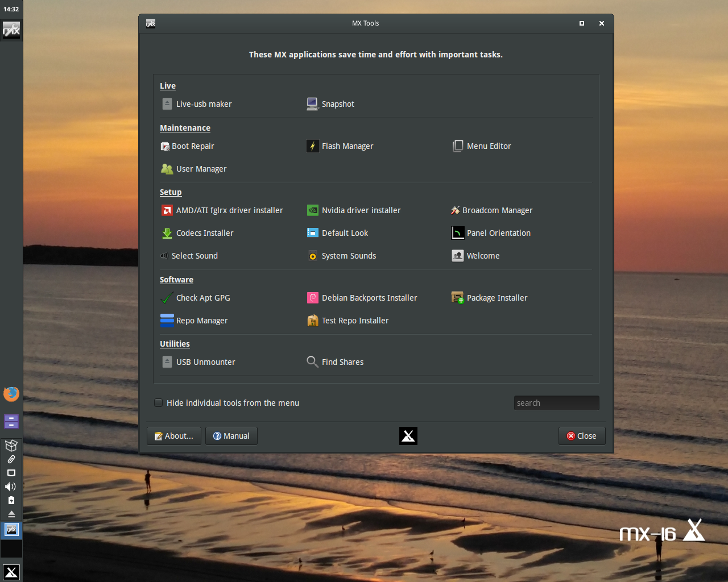Start the Nvidia driver installer
The image size is (728, 582).
pos(354,210)
